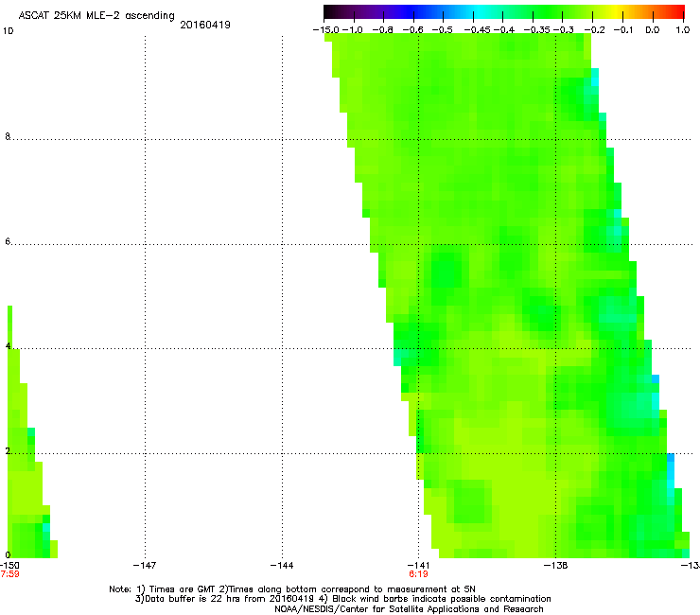Select the -1.0 color scale label
Viewport: 700px width, 615px height.
pos(353,30)
